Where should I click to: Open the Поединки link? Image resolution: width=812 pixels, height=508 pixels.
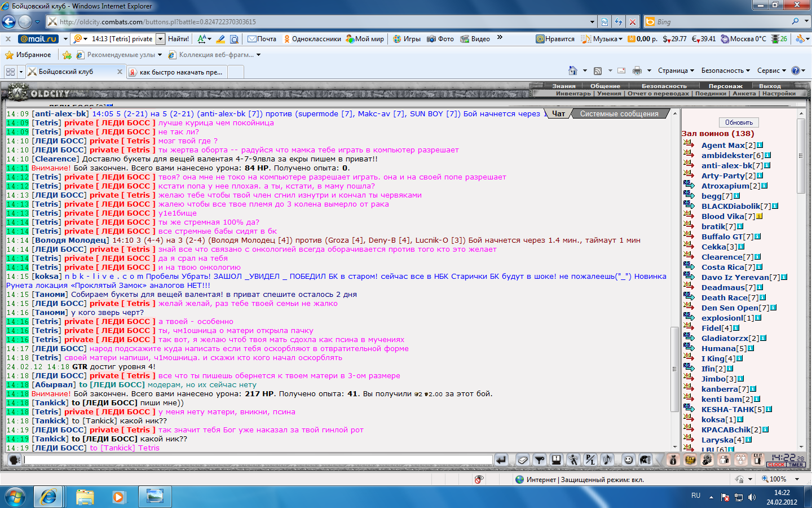click(x=710, y=94)
